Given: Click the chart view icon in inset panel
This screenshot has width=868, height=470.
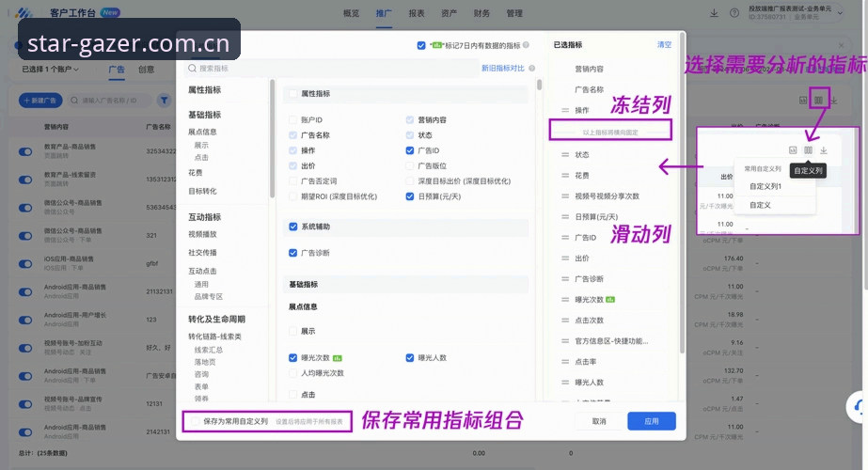Looking at the screenshot, I should 793,150.
